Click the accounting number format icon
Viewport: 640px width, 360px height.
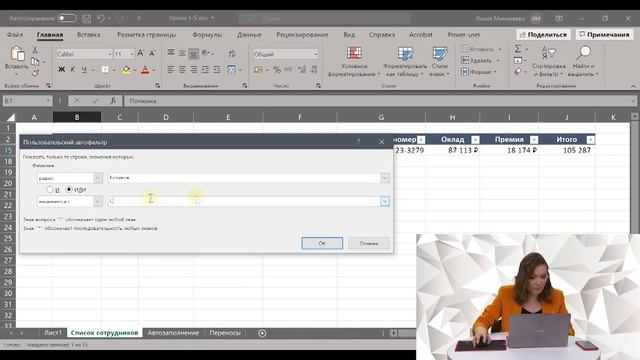tap(259, 70)
